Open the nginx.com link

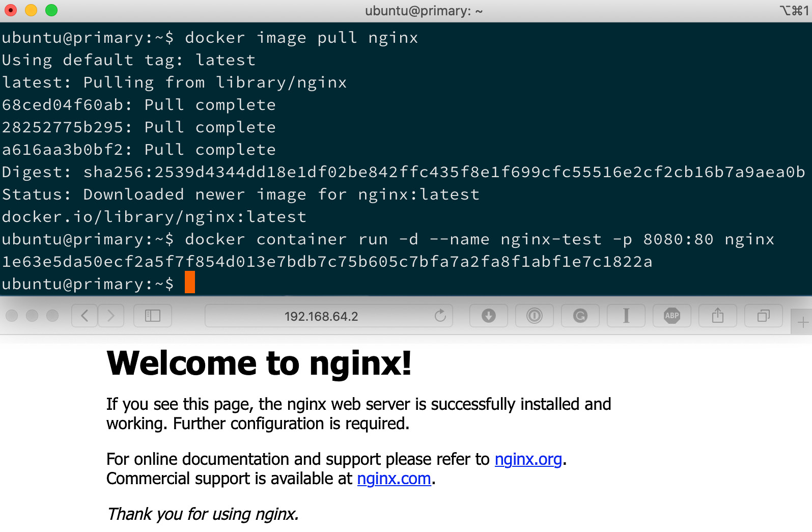tap(394, 479)
